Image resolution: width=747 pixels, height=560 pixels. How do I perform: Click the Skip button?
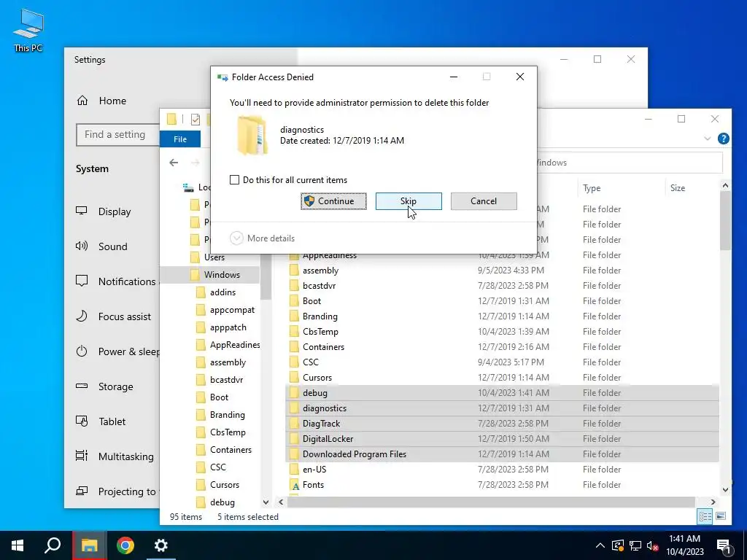[x=409, y=201]
